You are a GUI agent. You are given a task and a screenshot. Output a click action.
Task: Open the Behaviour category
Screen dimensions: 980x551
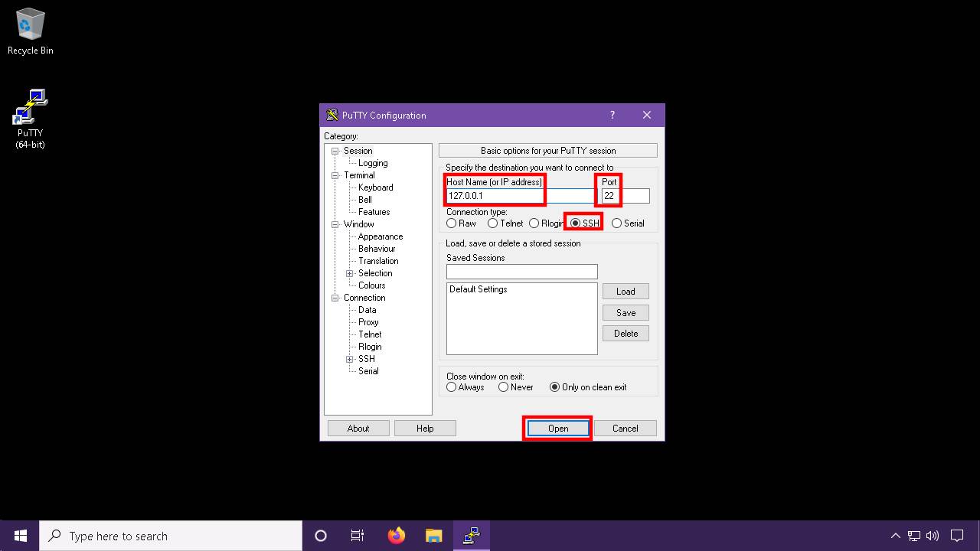coord(377,249)
